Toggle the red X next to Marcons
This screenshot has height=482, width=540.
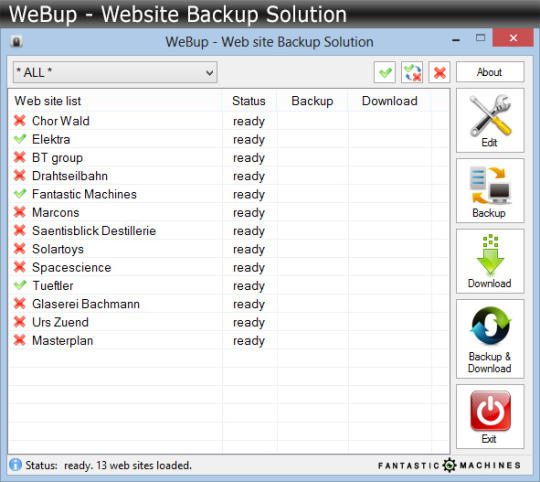pyautogui.click(x=20, y=212)
